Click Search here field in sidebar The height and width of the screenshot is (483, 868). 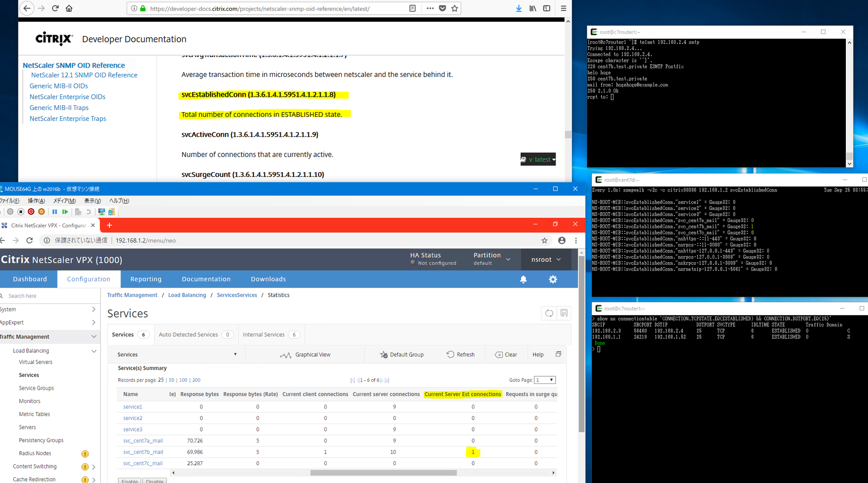coord(49,296)
